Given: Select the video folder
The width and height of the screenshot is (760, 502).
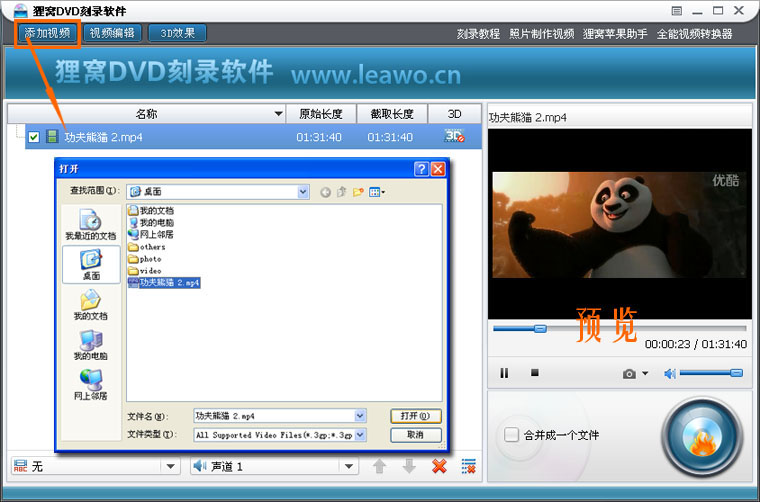Looking at the screenshot, I should click(144, 271).
